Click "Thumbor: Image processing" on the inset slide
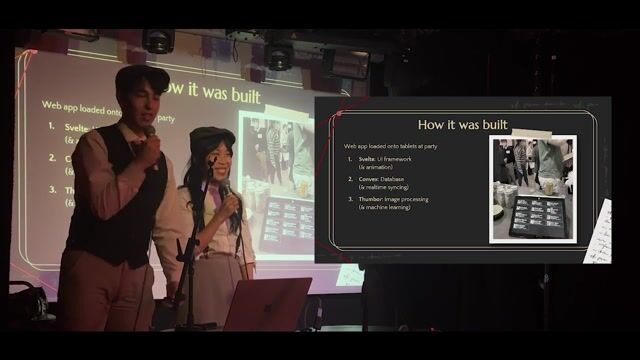Viewport: 640px width, 360px height. pos(393,199)
